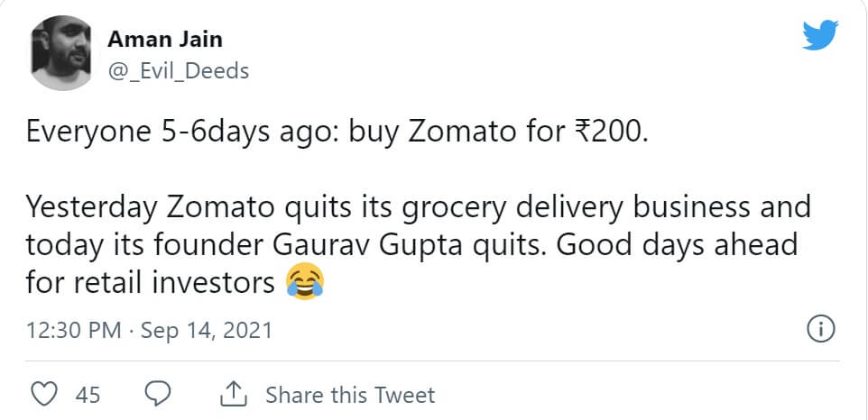Open the Aman Jain display name
Image resolution: width=868 pixels, height=420 pixels.
(x=164, y=40)
